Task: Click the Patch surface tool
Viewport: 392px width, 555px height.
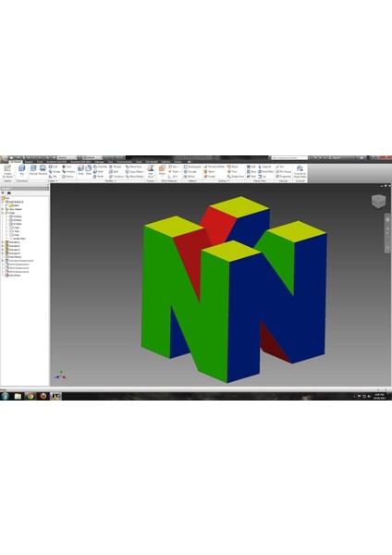Action: (233, 166)
